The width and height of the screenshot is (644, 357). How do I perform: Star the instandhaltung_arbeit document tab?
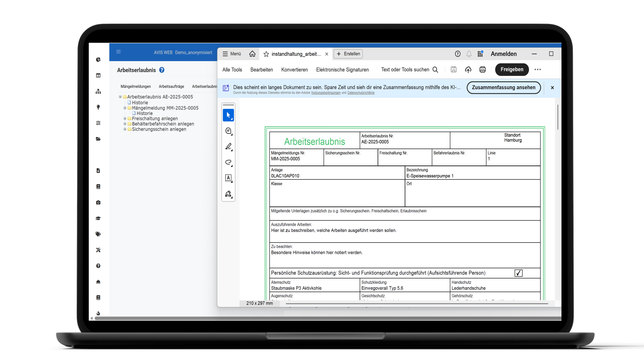266,54
